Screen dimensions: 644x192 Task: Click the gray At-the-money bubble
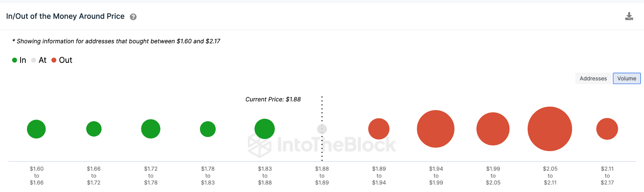(x=322, y=129)
